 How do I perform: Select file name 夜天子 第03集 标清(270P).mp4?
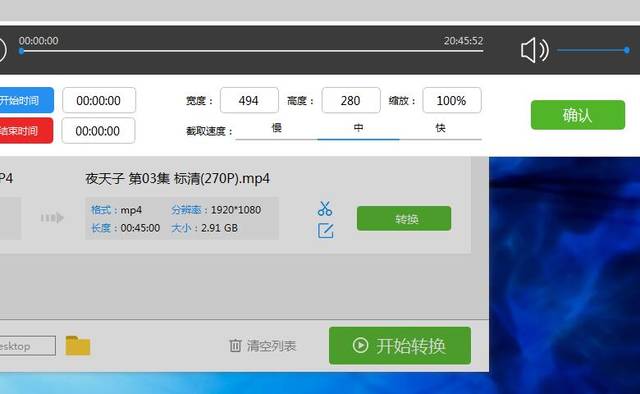178,178
